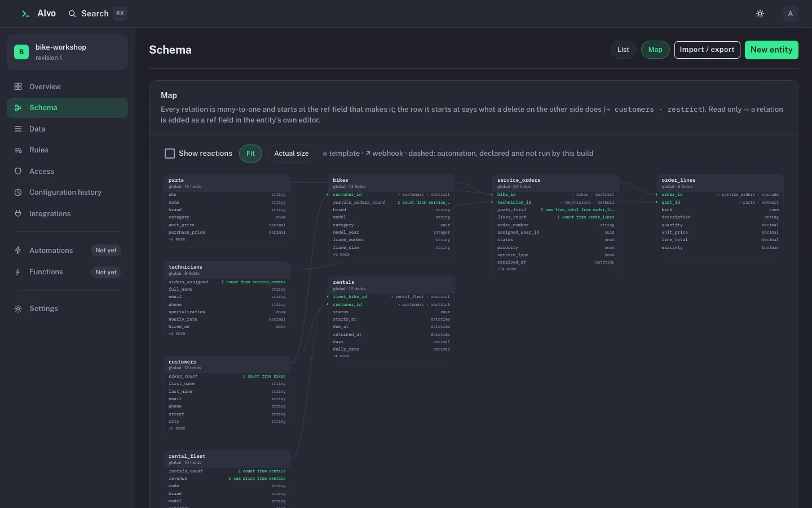812x508 pixels.
Task: Open the Data page
Action: [x=67, y=129]
